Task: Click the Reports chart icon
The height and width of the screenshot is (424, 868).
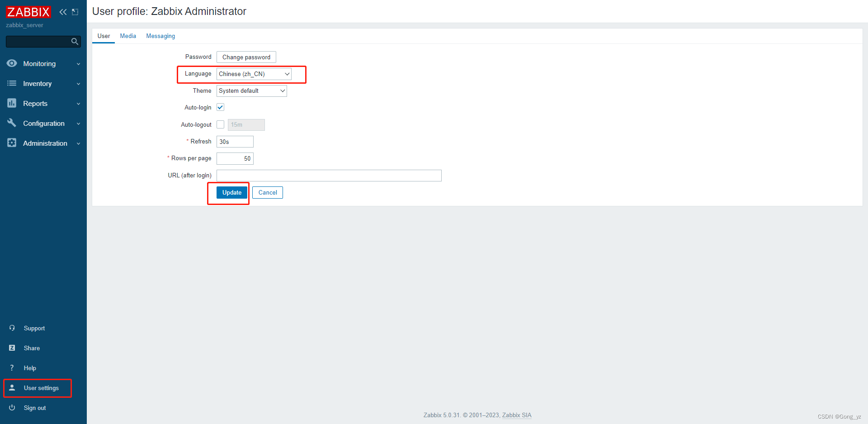Action: click(12, 103)
